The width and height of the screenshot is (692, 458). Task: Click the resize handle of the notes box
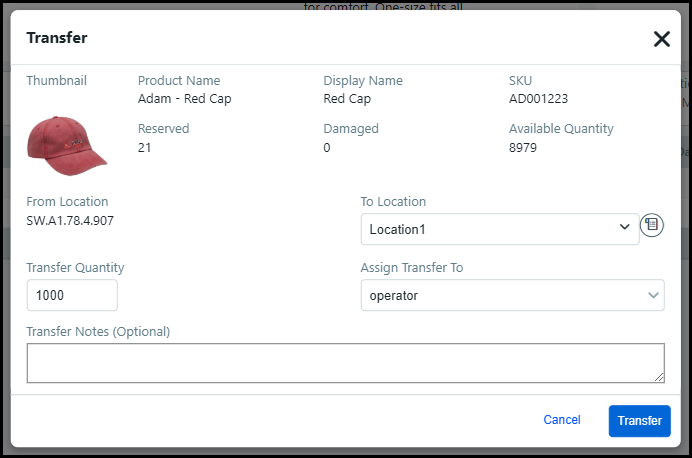(659, 377)
